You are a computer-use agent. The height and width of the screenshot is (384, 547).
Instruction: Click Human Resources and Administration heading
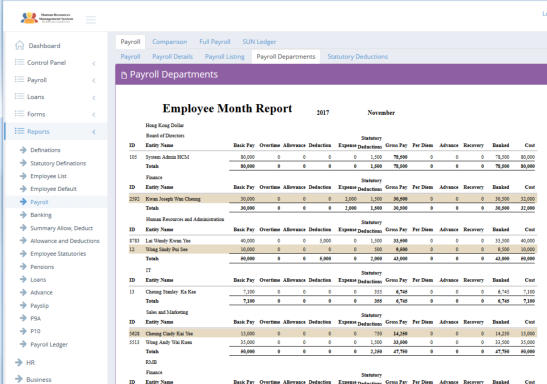coord(185,219)
